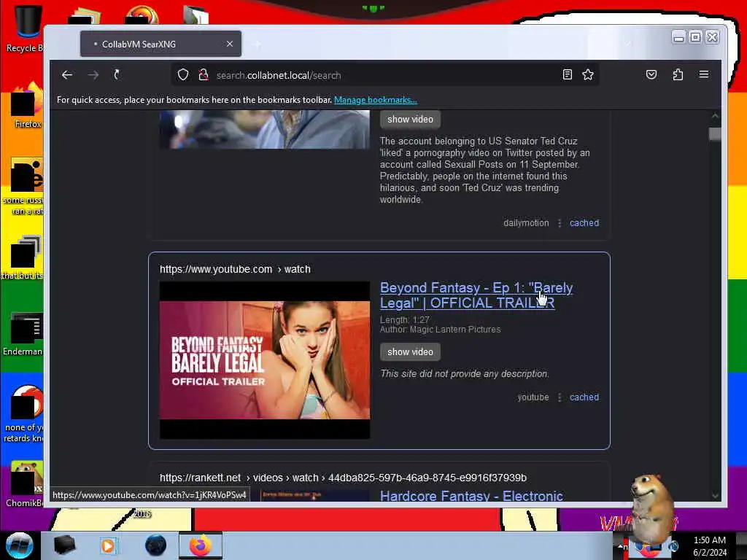Click the Length: 1:27 text
Viewport: 747px width, 560px height.
[404, 320]
